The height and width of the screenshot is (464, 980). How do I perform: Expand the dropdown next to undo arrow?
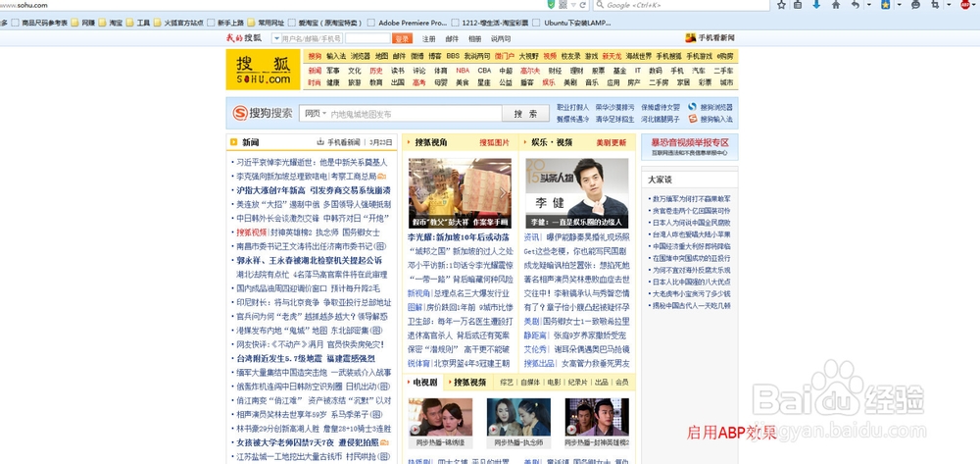868,5
